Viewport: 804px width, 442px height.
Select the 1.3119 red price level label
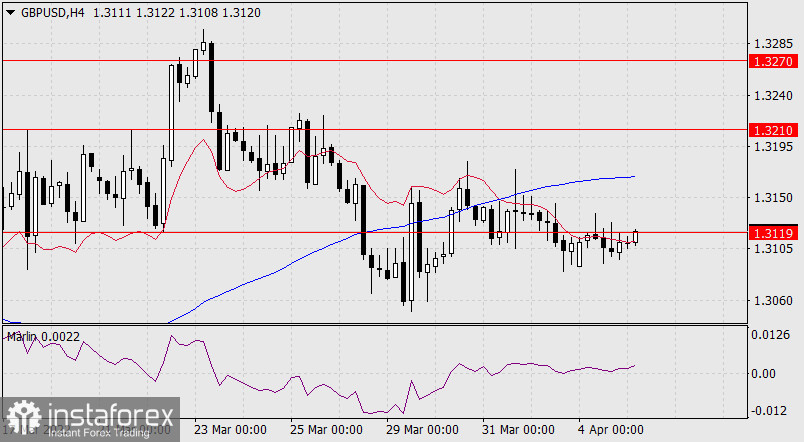pos(773,233)
